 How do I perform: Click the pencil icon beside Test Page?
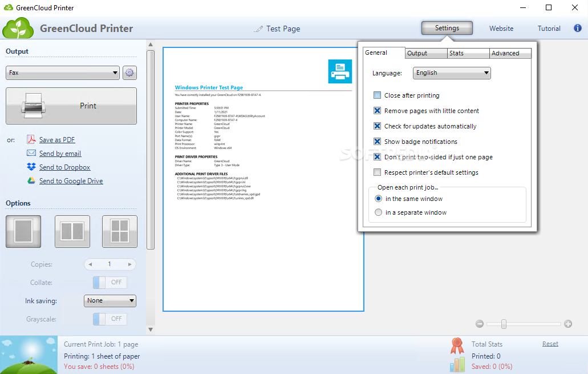point(258,29)
